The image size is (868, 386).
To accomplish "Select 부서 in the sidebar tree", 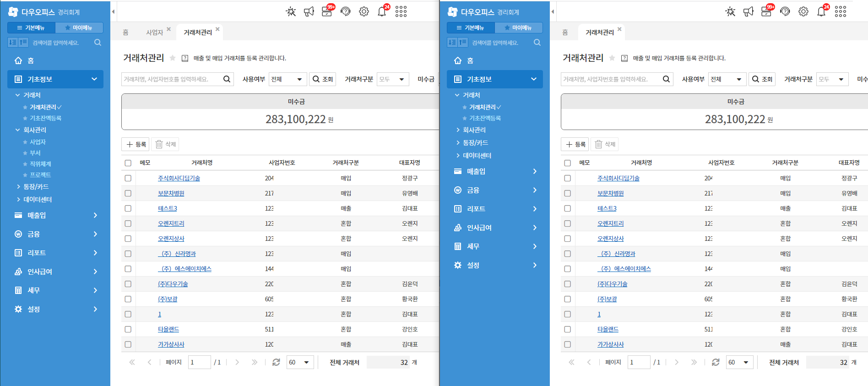I will tap(35, 153).
